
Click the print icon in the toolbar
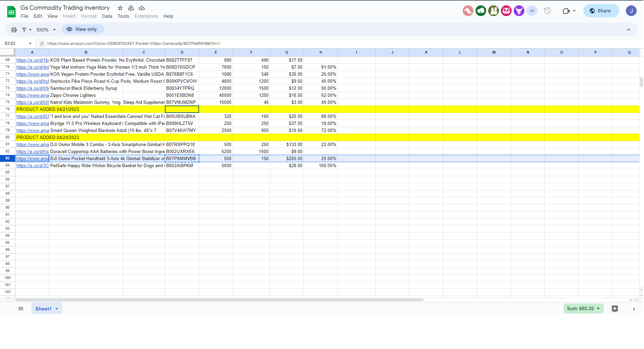(x=14, y=30)
